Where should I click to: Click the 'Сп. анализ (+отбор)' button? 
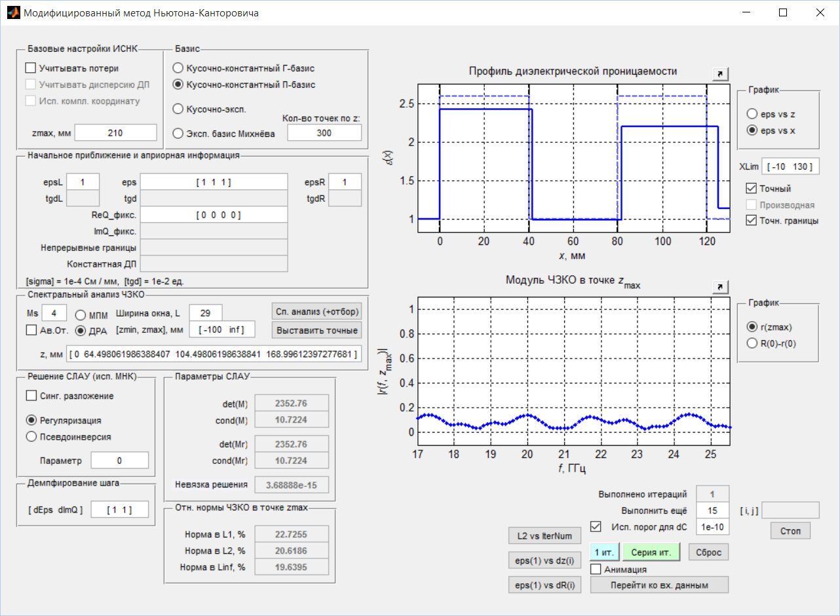pos(317,311)
